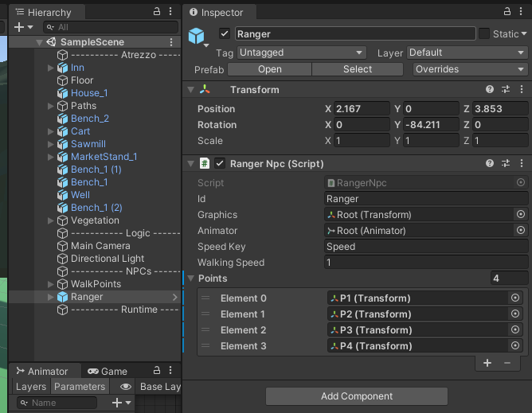Open Hierarchy create plus dropdown

pyautogui.click(x=23, y=27)
